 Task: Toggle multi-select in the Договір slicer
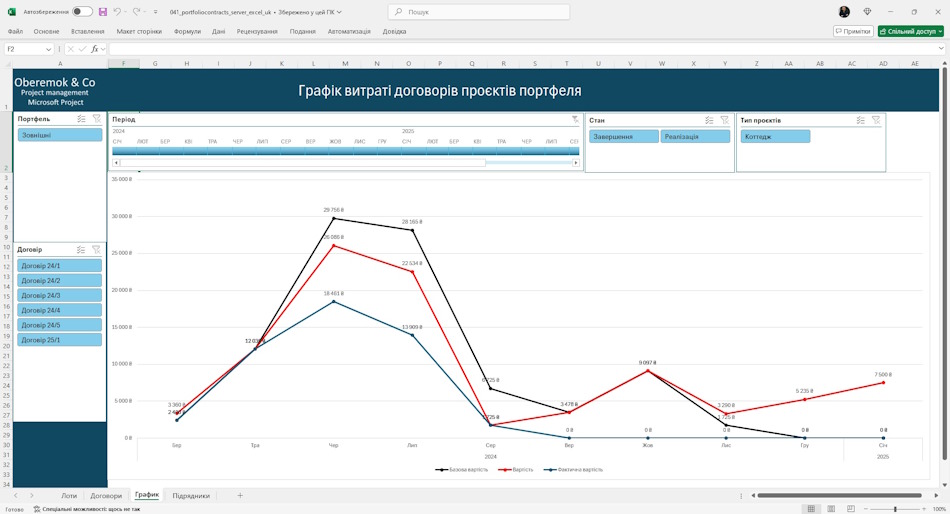[x=81, y=249]
